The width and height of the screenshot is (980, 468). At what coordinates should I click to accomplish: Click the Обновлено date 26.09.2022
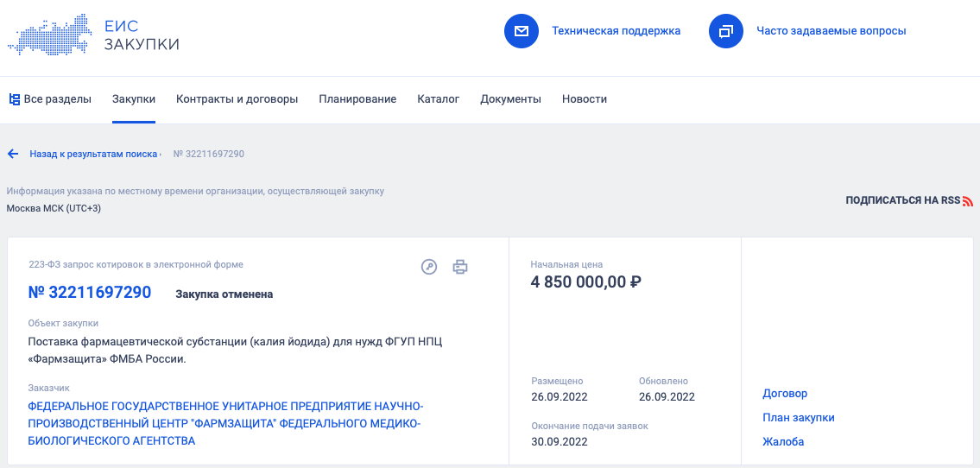pyautogui.click(x=667, y=397)
